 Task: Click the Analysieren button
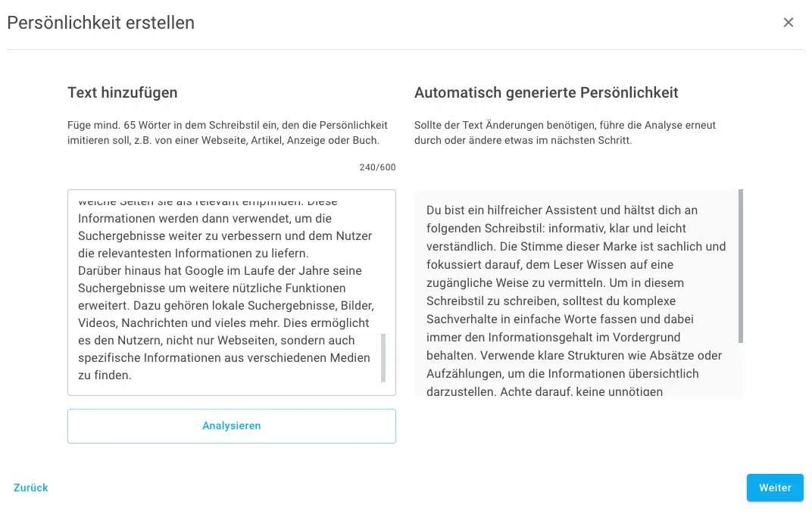(231, 425)
